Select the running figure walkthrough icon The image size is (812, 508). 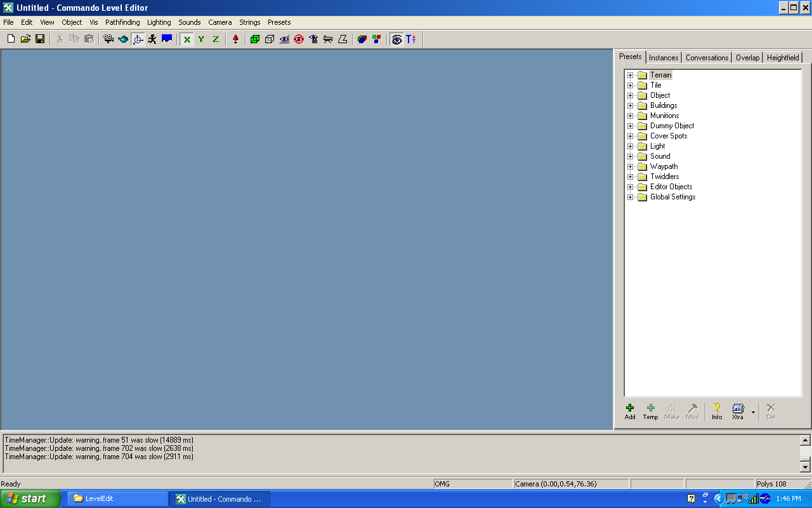click(x=152, y=39)
